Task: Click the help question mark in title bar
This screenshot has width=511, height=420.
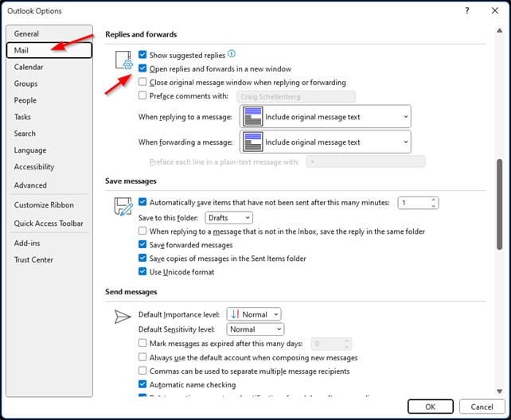Action: (x=465, y=10)
